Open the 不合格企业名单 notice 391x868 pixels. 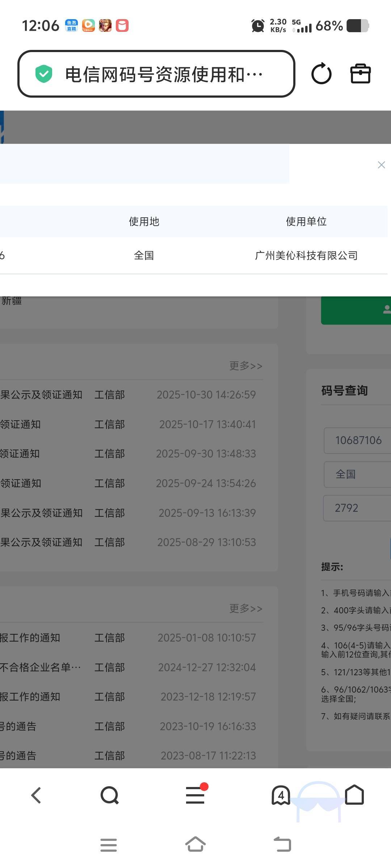40,667
